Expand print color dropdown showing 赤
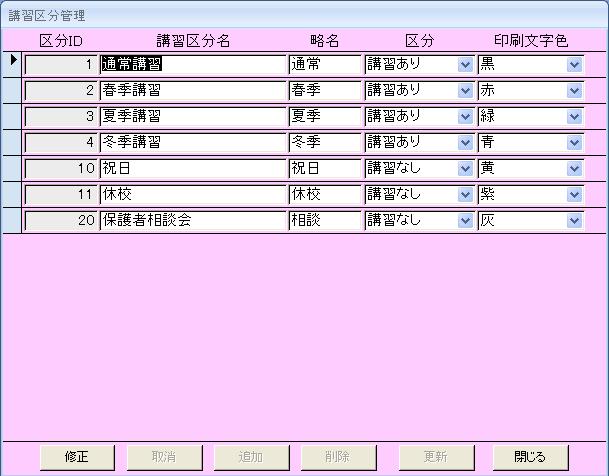Viewport: 609px width, 476px height. pyautogui.click(x=574, y=90)
